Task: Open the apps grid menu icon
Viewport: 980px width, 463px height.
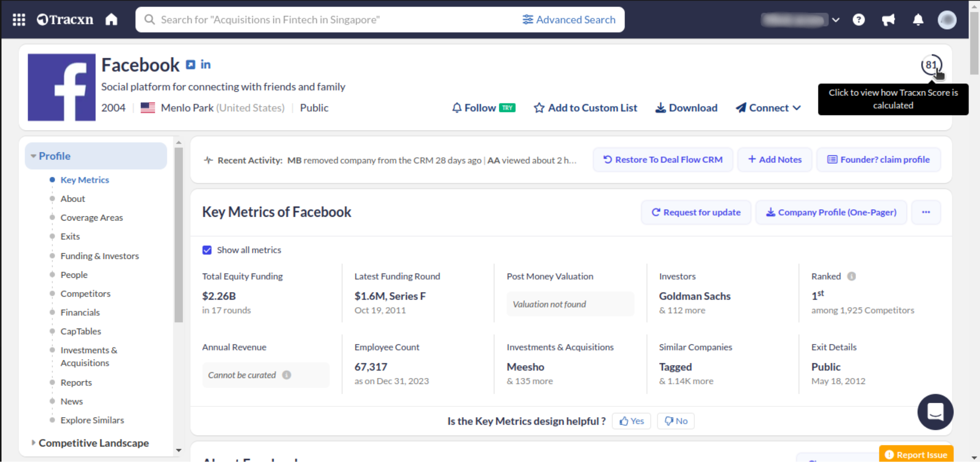Action: (x=19, y=20)
